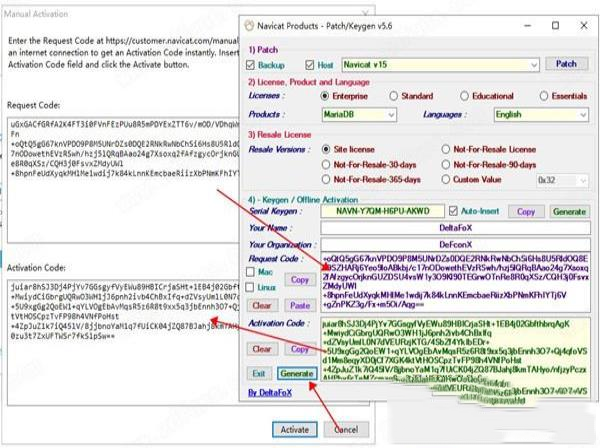Maximize the Patch/Keygen window
Image resolution: width=600 pixels, height=448 pixels.
tap(555, 26)
